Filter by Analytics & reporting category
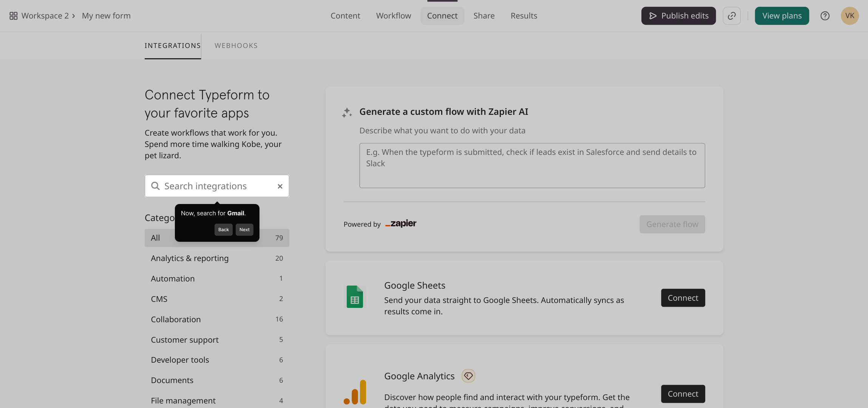868x408 pixels. 217,258
